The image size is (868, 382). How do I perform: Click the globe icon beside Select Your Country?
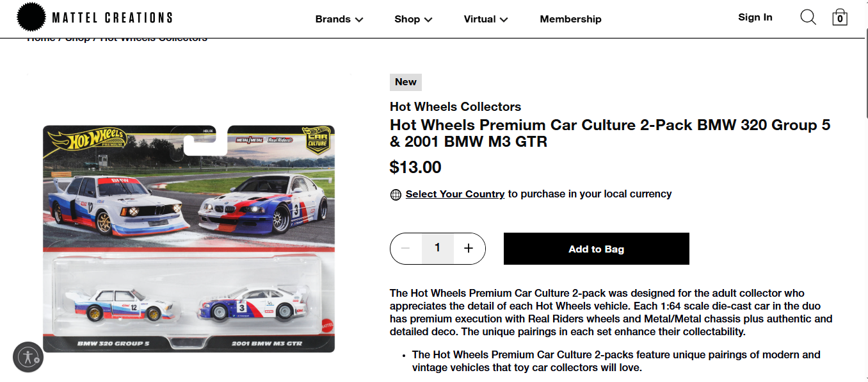[396, 194]
